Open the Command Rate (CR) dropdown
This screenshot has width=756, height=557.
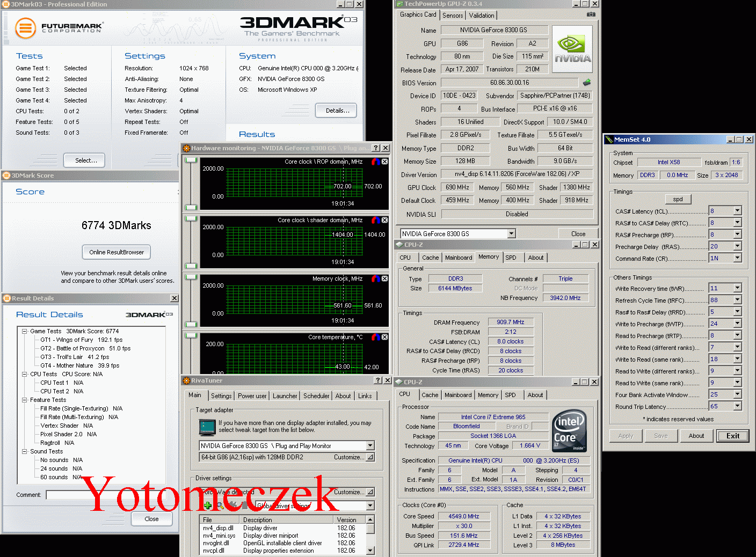point(738,258)
